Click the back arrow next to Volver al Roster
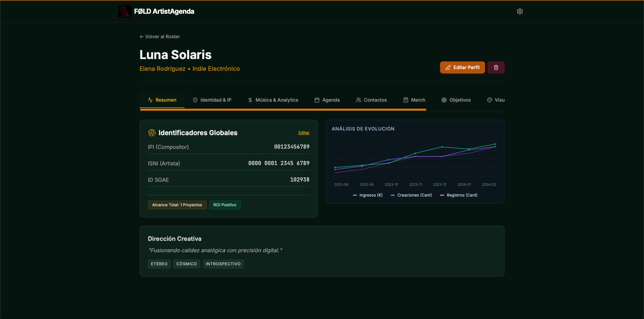This screenshot has width=644, height=319. point(142,37)
